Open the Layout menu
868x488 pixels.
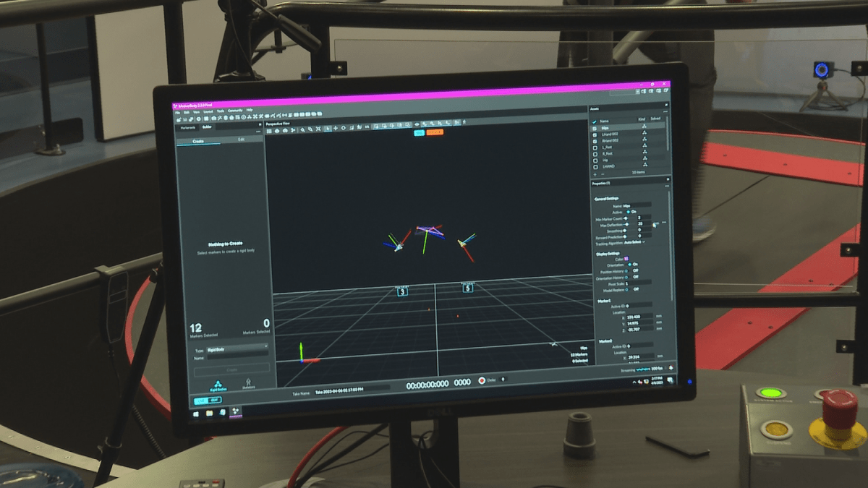click(208, 111)
